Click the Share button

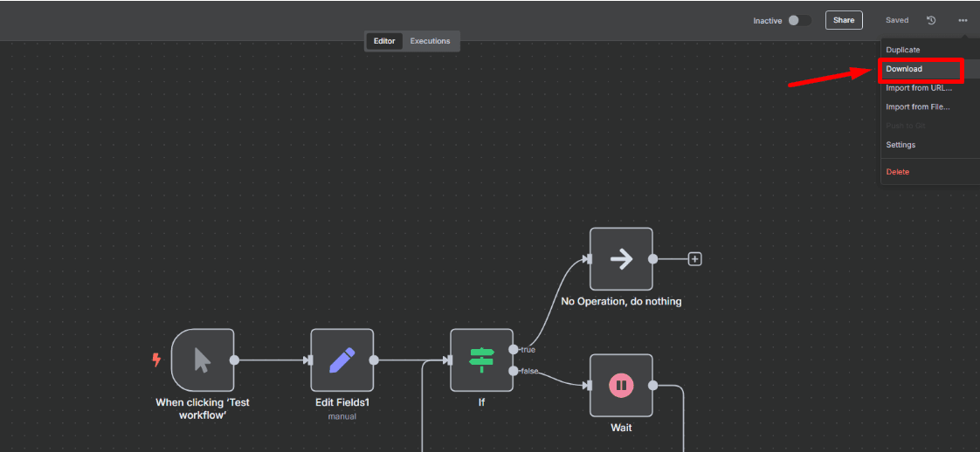[x=844, y=20]
